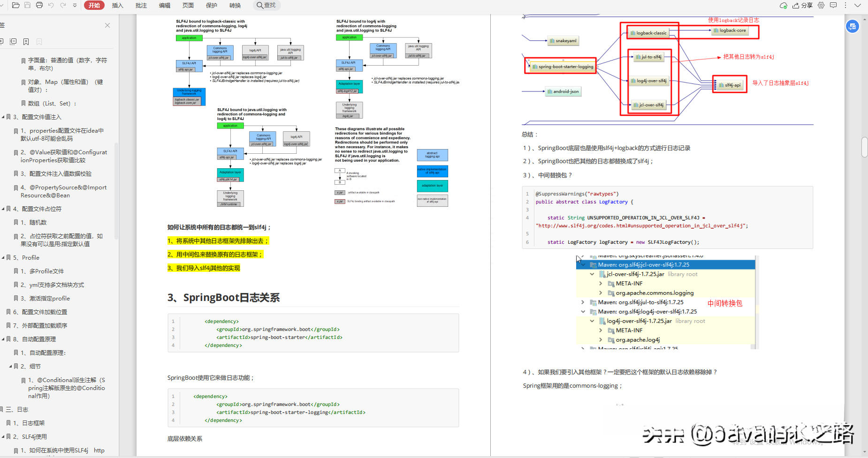This screenshot has height=458, width=868.
Task: Jump to bookmark '1、自动配置原理:'
Action: 43,353
